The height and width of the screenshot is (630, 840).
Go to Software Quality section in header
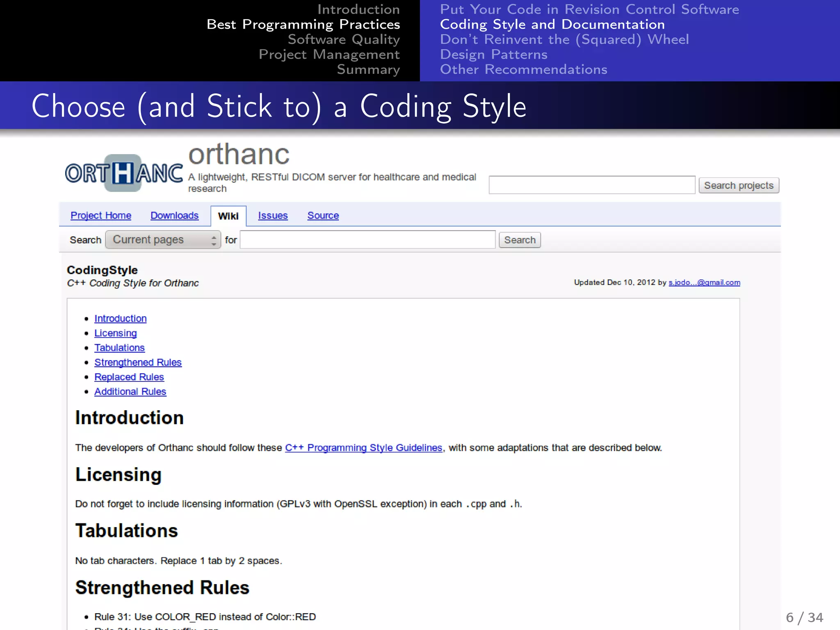(344, 39)
